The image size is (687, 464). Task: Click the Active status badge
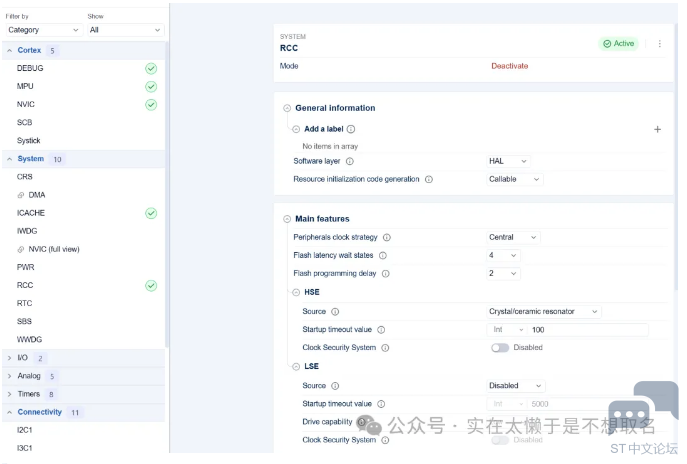pyautogui.click(x=618, y=44)
